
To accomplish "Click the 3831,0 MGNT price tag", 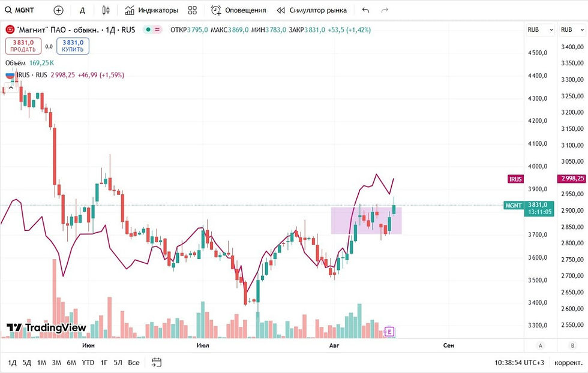I will point(539,208).
